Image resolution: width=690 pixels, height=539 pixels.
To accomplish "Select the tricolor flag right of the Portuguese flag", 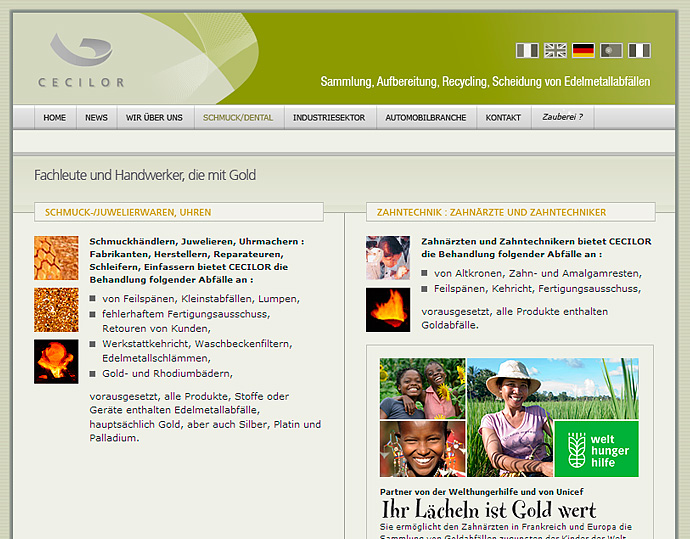I will click(x=639, y=50).
